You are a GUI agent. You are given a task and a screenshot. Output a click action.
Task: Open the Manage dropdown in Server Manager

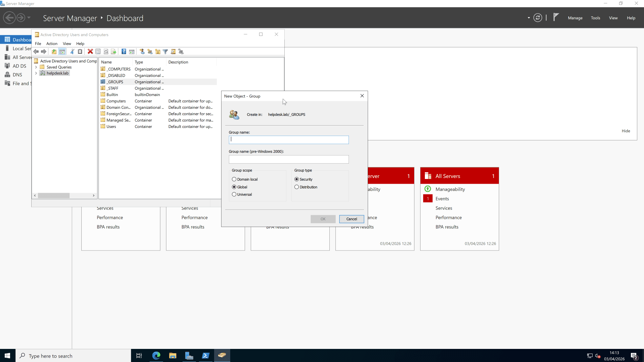(x=575, y=18)
